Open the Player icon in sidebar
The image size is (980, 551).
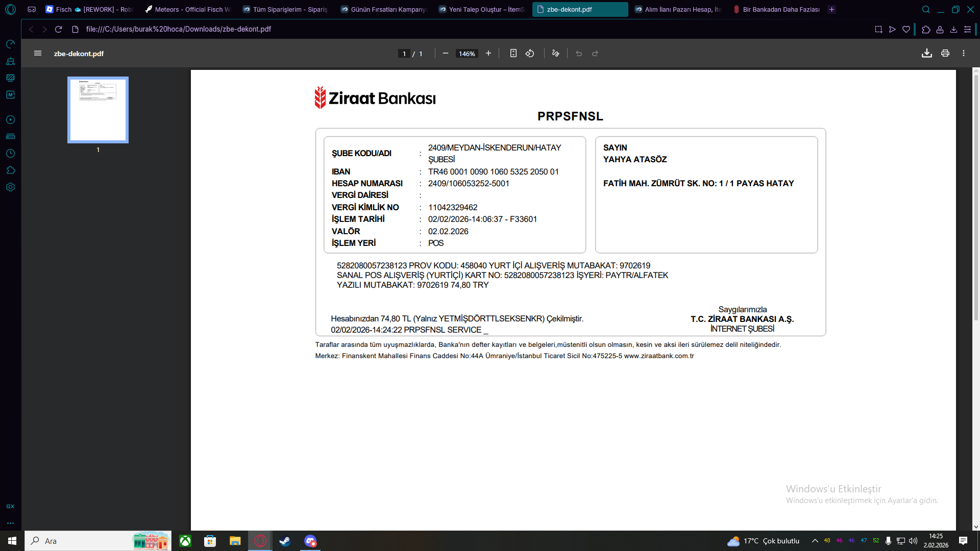tap(10, 120)
